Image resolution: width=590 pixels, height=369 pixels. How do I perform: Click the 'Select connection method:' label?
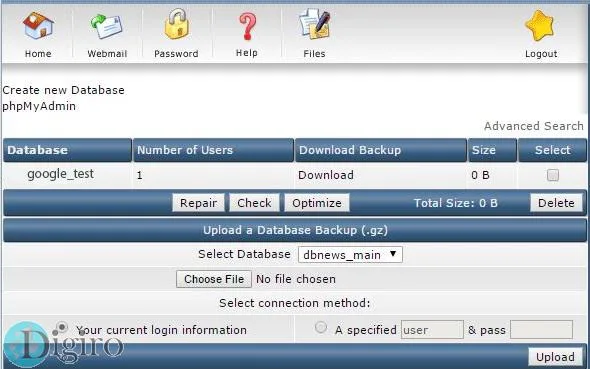[x=295, y=303]
